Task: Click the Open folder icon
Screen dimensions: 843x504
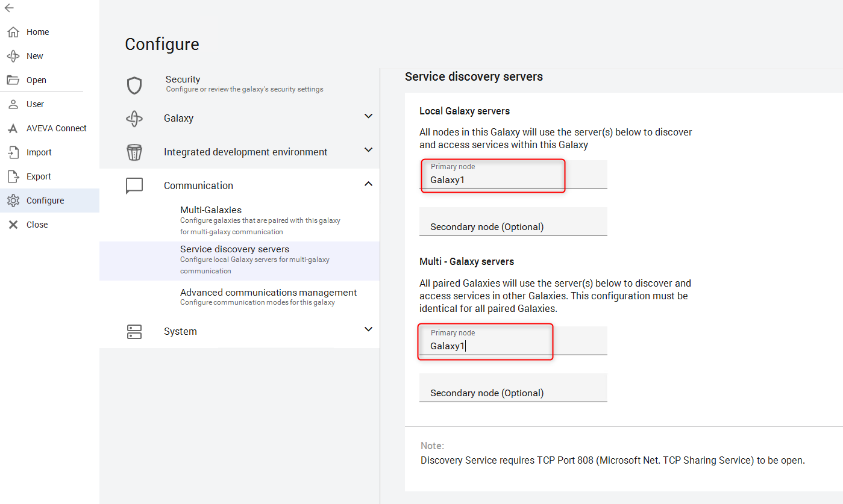Action: [x=13, y=80]
